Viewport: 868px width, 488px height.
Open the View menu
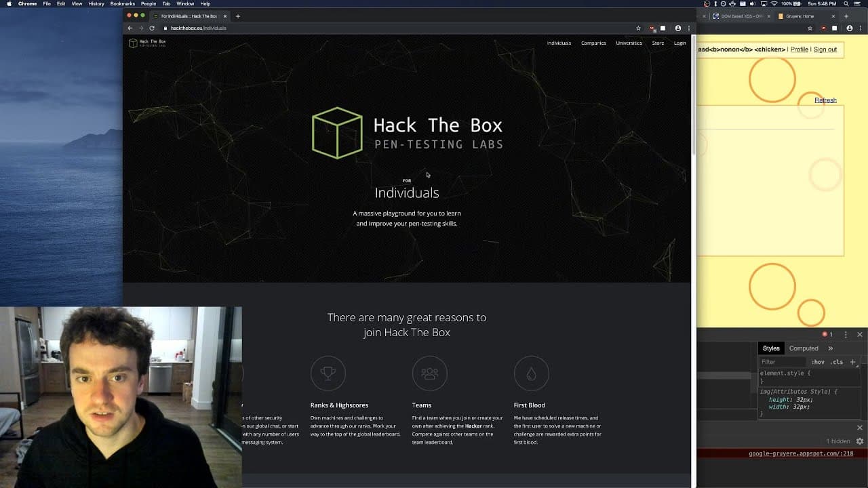tap(77, 3)
